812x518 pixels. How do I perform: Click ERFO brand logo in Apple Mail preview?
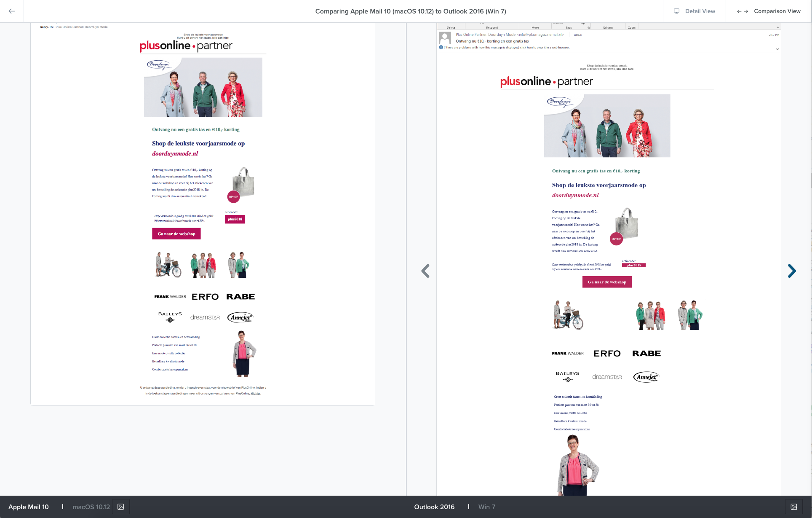tap(205, 297)
